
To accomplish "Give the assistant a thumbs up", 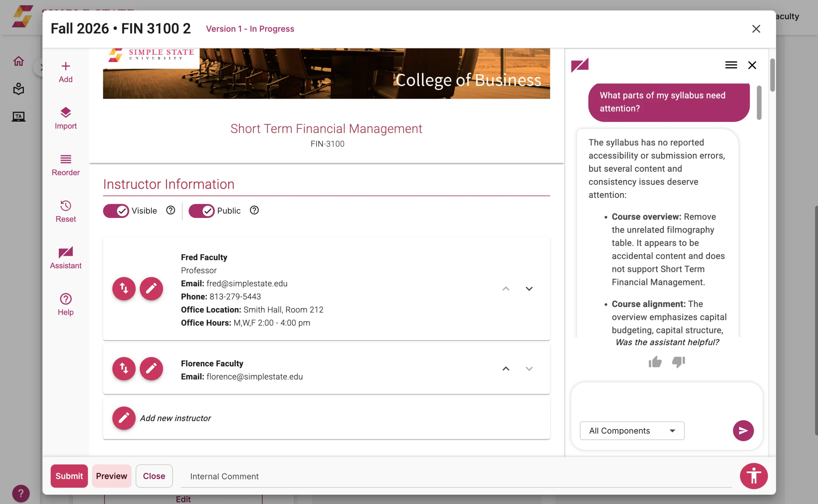I will point(655,362).
